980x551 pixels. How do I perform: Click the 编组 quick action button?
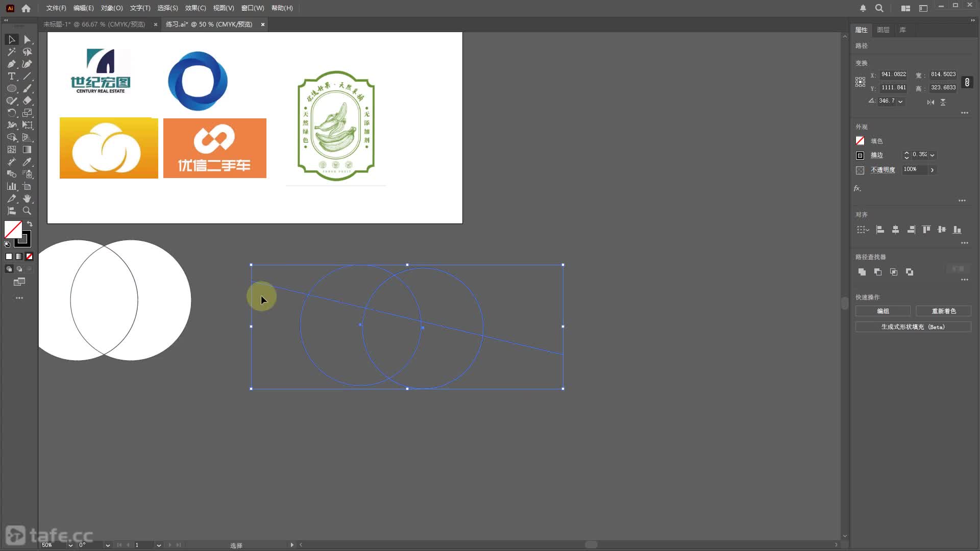pyautogui.click(x=883, y=311)
